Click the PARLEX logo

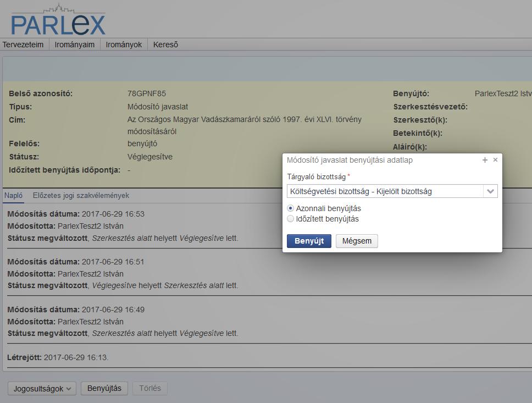coord(58,20)
